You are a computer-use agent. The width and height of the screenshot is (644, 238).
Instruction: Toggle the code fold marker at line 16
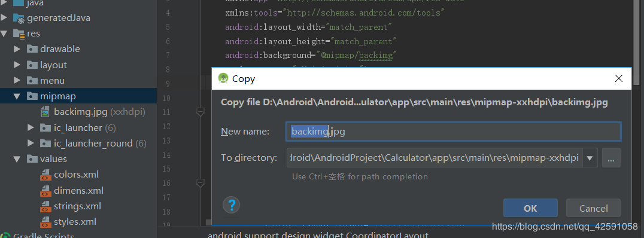(201, 182)
